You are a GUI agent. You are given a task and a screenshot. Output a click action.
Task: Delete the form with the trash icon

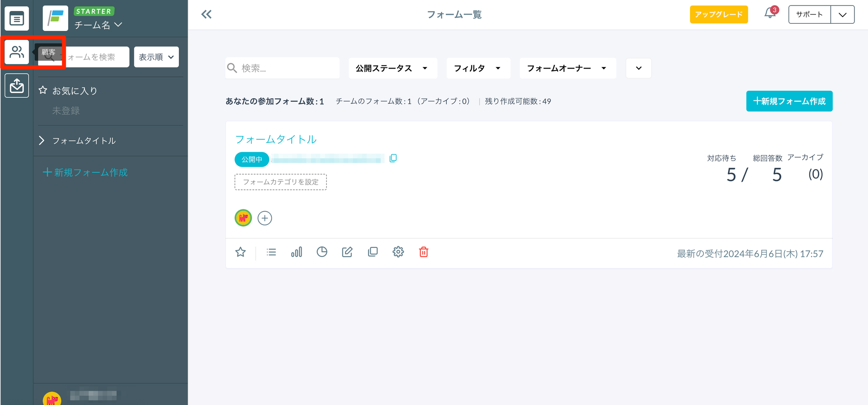click(423, 252)
